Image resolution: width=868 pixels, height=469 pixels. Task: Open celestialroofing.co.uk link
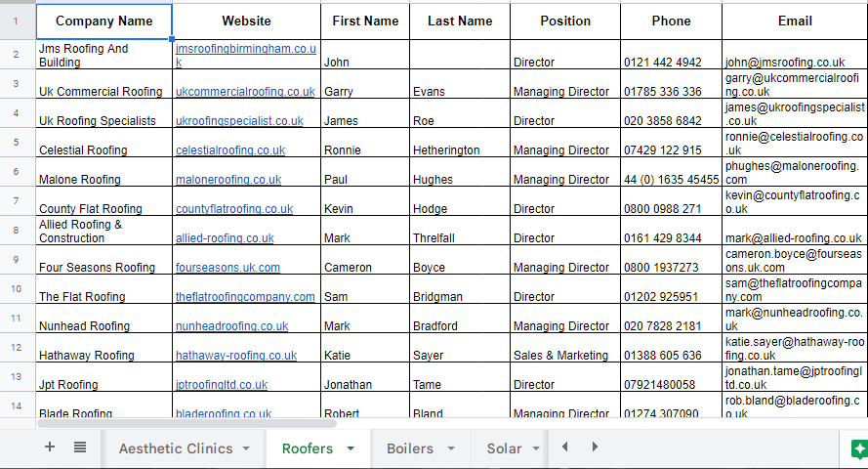tap(230, 150)
